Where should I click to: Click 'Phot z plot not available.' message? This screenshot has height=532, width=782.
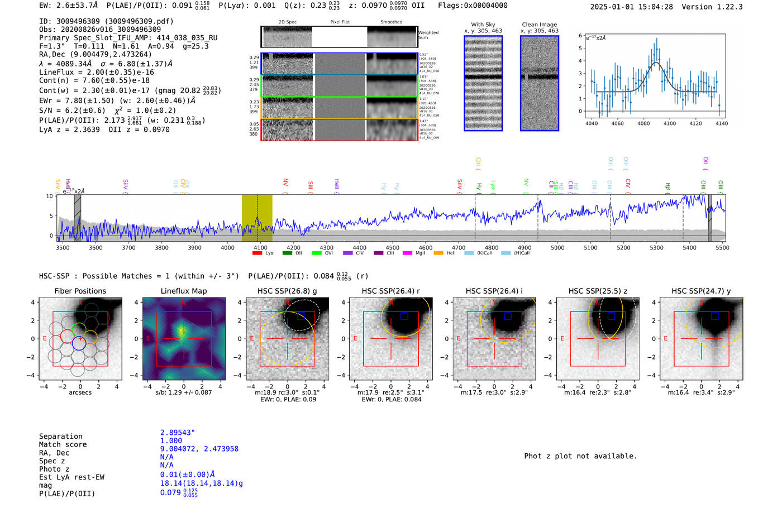click(580, 456)
